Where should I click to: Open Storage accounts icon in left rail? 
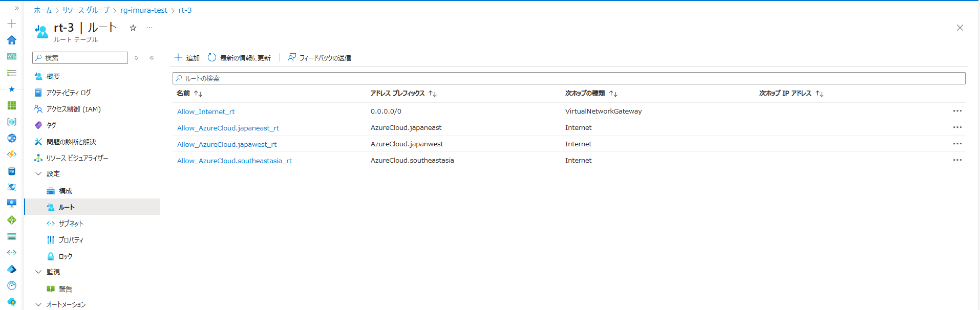point(12,236)
